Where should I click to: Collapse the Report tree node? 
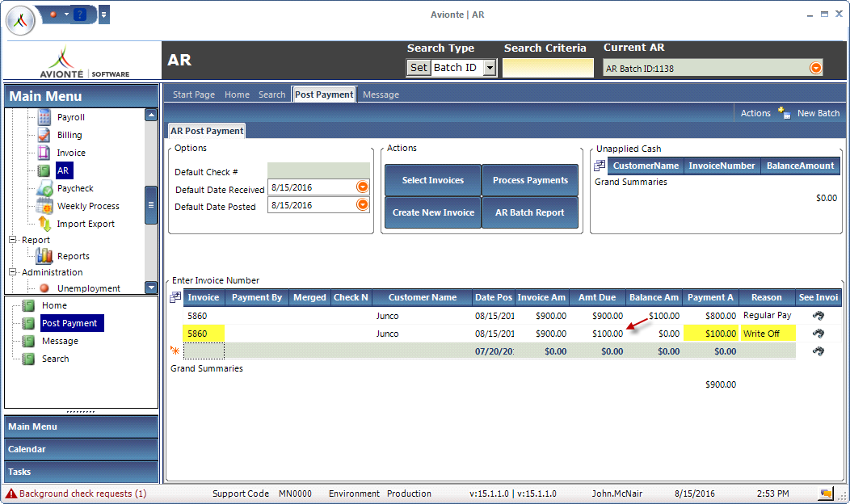pos(13,240)
